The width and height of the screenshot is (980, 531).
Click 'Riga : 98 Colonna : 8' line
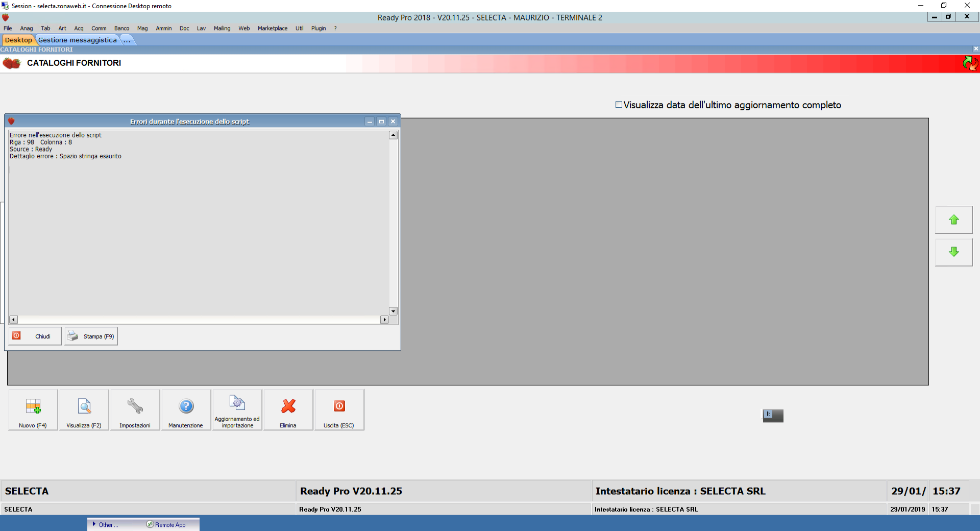pyautogui.click(x=41, y=142)
